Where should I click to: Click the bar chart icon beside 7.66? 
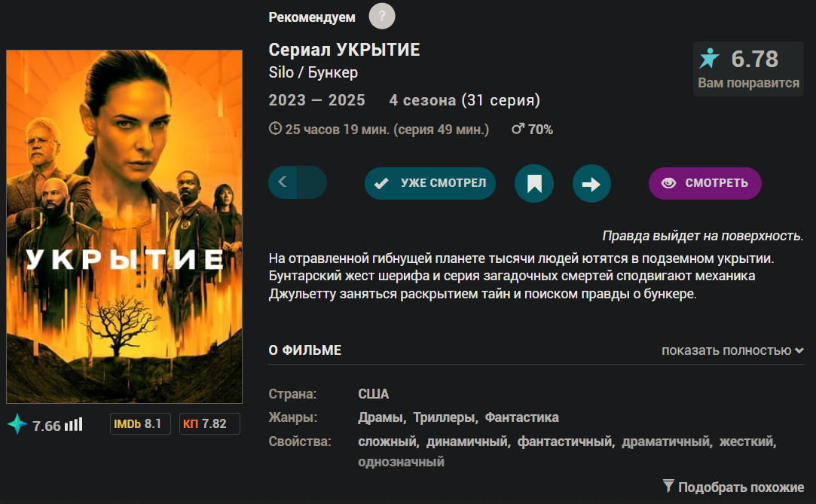[x=73, y=424]
